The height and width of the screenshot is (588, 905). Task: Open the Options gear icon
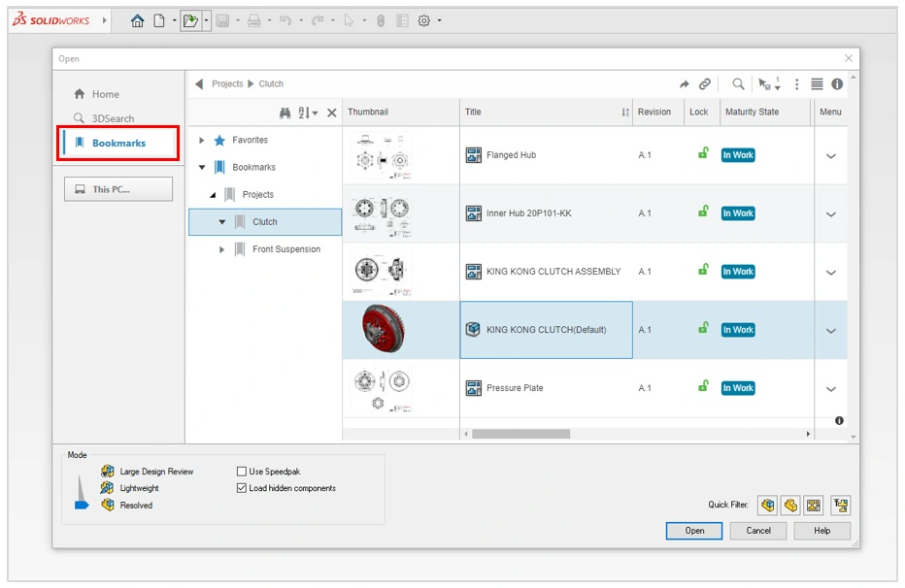click(x=424, y=20)
